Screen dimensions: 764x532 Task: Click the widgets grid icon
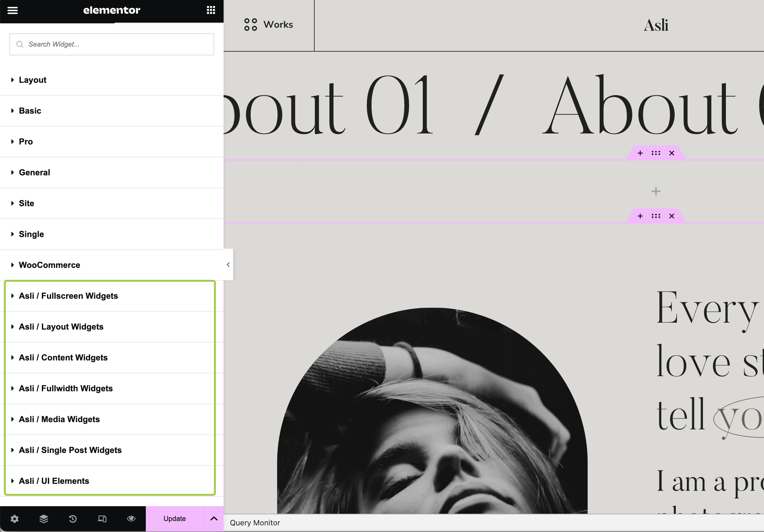[x=211, y=10]
